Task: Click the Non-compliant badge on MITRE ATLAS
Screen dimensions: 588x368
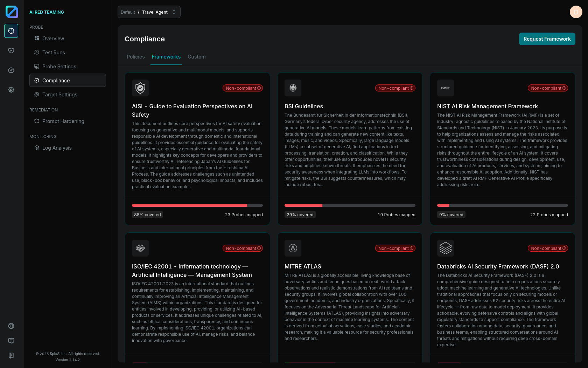Action: 395,248
